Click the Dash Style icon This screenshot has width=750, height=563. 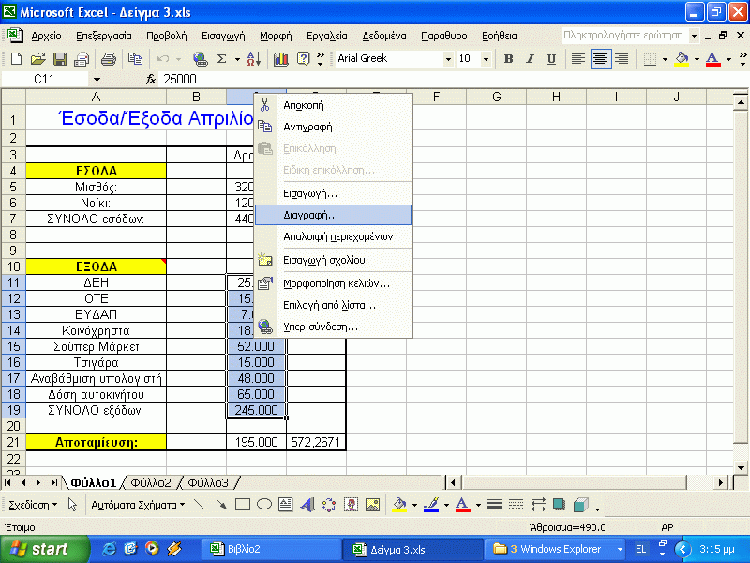point(516,504)
